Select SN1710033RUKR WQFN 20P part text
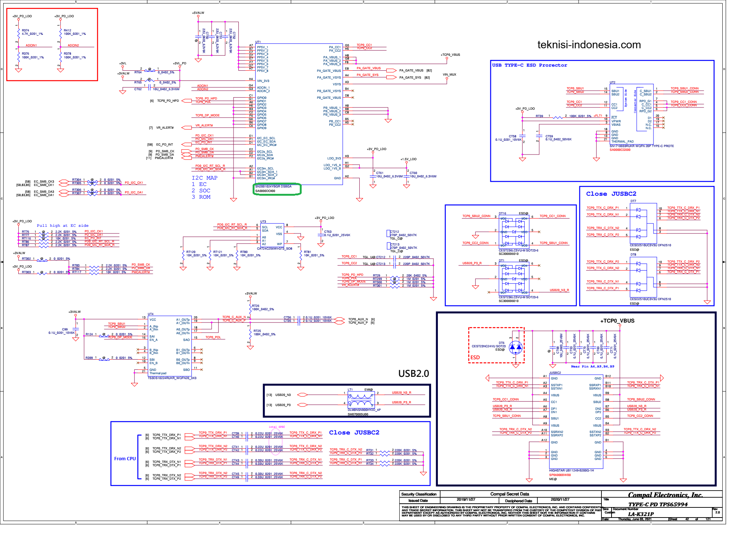The image size is (756, 534). coord(641,146)
